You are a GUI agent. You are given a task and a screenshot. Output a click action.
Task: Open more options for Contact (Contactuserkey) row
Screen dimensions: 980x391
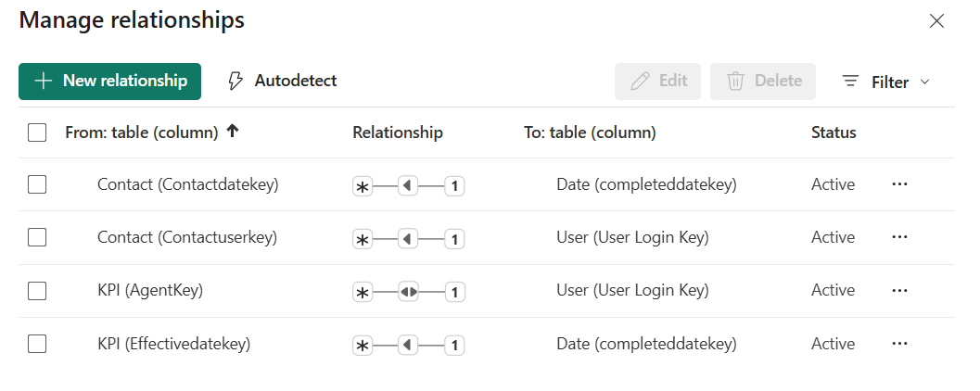[899, 237]
